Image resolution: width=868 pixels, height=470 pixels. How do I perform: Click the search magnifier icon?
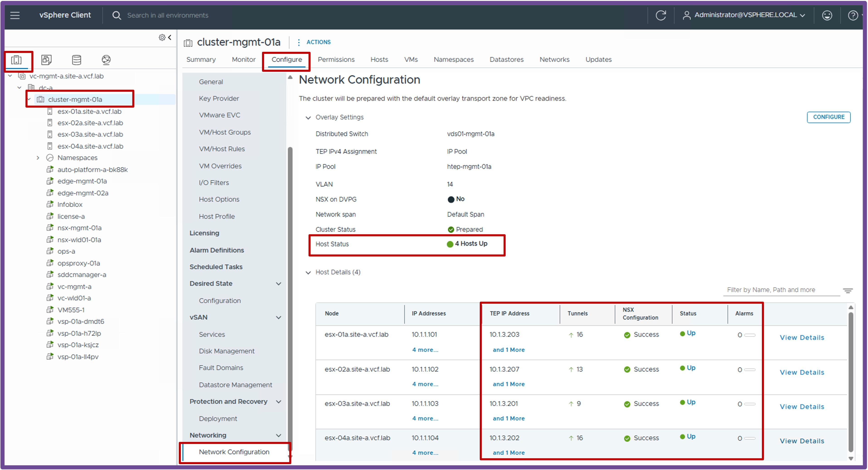(x=117, y=15)
